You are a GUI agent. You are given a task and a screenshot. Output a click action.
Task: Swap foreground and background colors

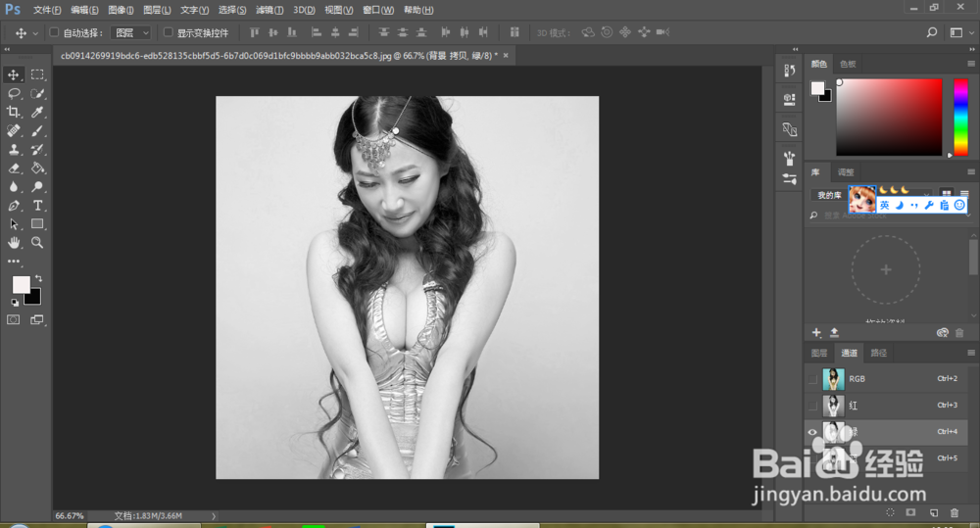39,278
